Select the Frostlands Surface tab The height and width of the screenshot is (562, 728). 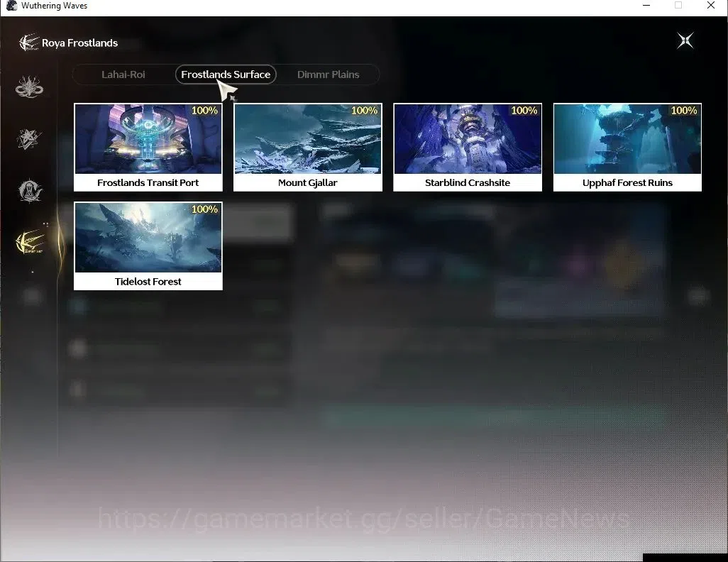[x=226, y=75]
